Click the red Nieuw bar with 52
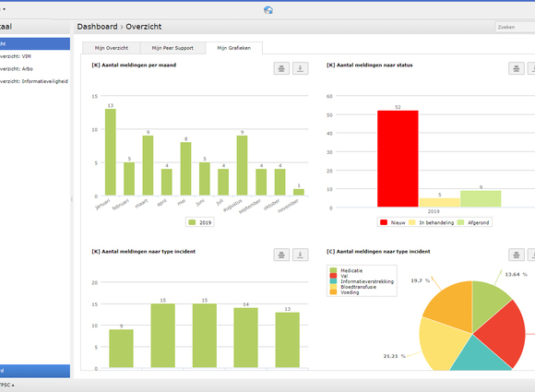535x392 pixels. [398, 159]
